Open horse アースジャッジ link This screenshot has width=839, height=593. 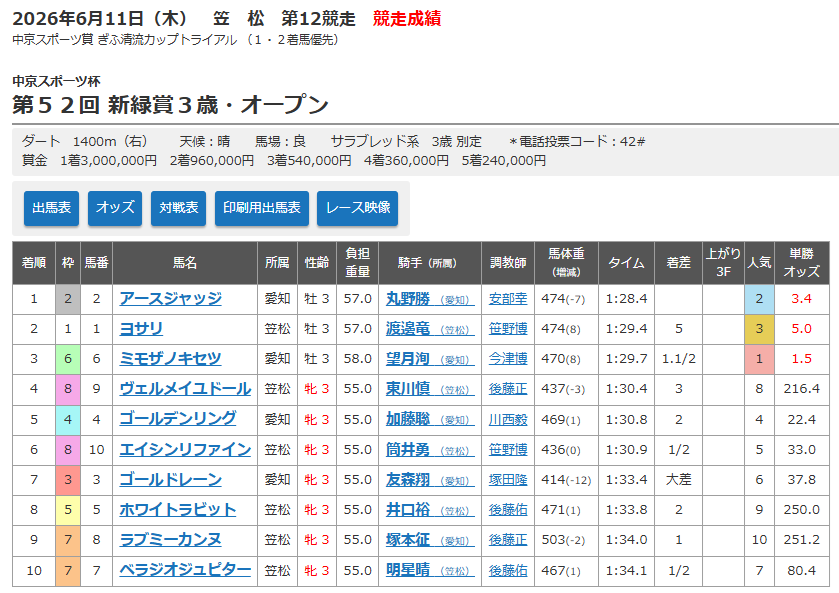click(171, 299)
